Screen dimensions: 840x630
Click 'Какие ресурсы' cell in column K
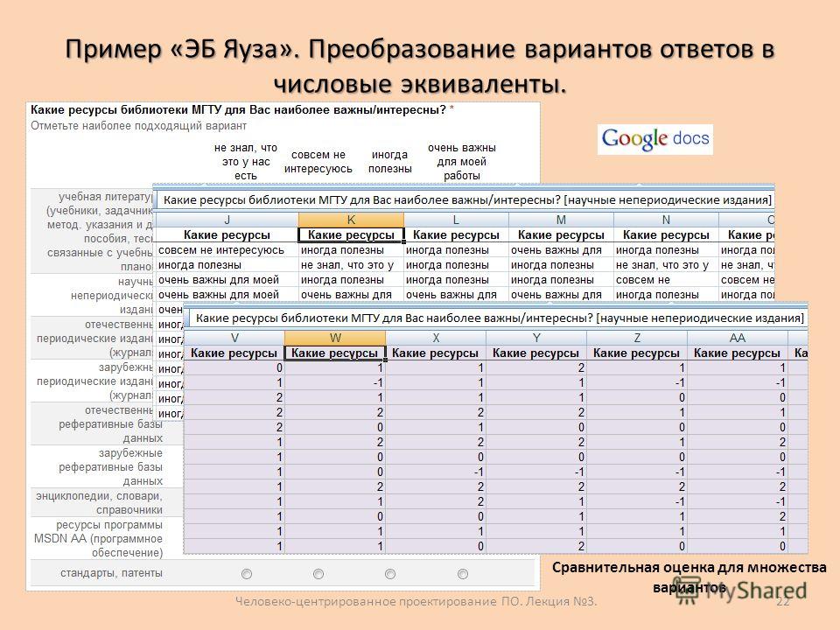(x=351, y=235)
